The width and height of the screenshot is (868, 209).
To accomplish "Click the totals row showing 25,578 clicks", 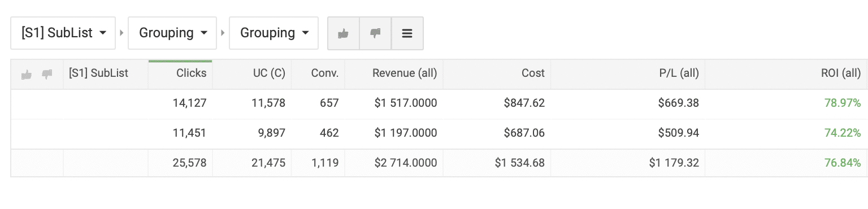I will point(439,163).
